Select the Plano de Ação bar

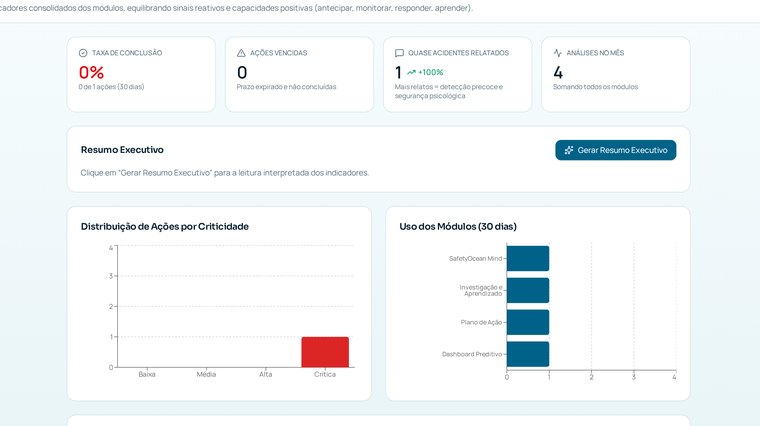(x=528, y=322)
